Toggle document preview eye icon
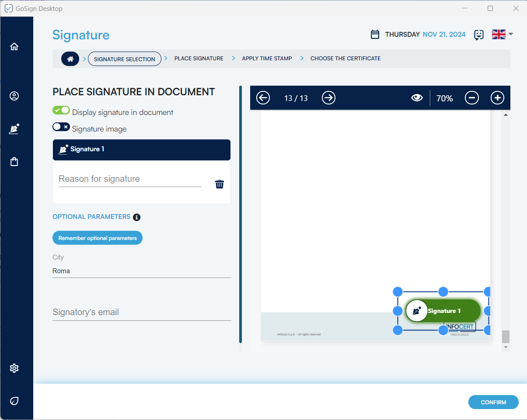Screen dimensions: 527x420 [417, 98]
